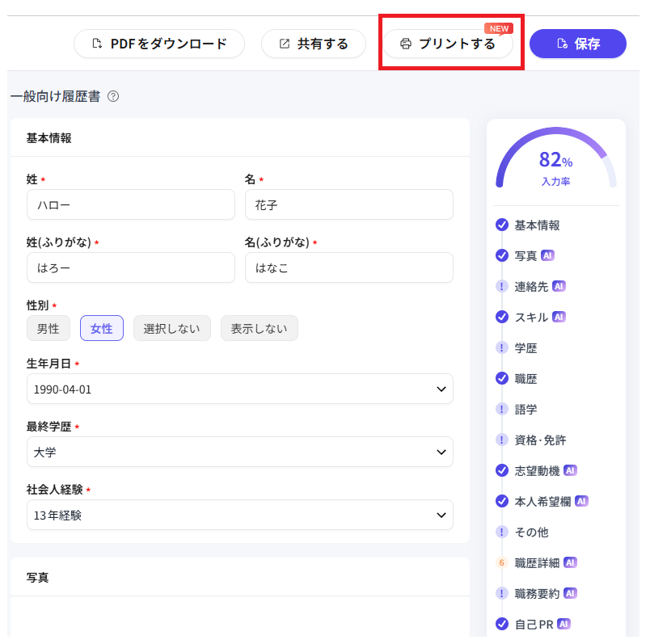Image resolution: width=650 pixels, height=644 pixels.
Task: Go to 学歴 in the progress sidebar
Action: (525, 347)
